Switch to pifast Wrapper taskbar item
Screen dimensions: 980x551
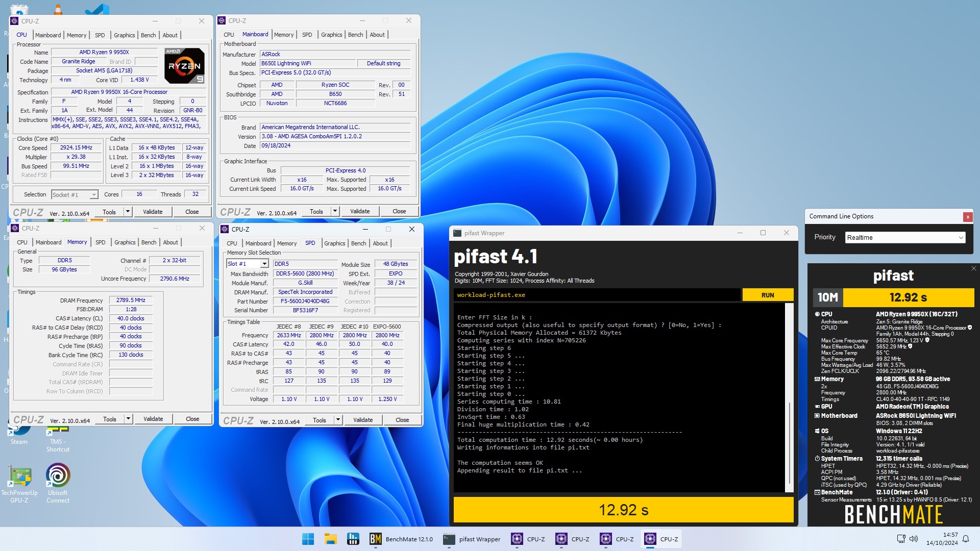point(472,539)
